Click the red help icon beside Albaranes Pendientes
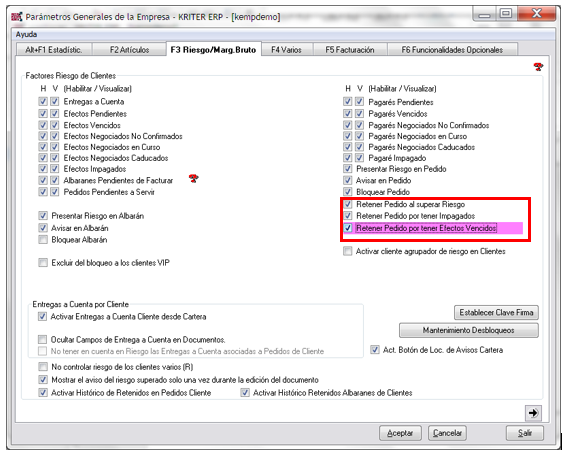 [x=193, y=178]
